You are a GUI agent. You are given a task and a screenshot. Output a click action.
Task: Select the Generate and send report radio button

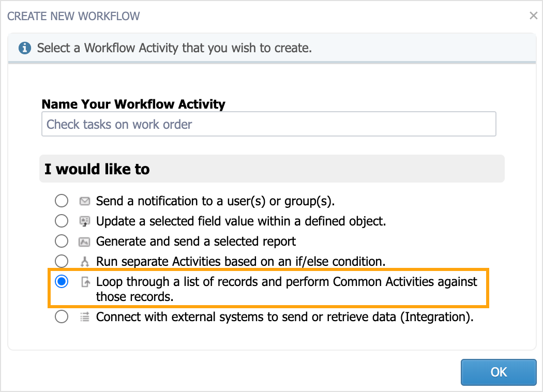coord(62,241)
